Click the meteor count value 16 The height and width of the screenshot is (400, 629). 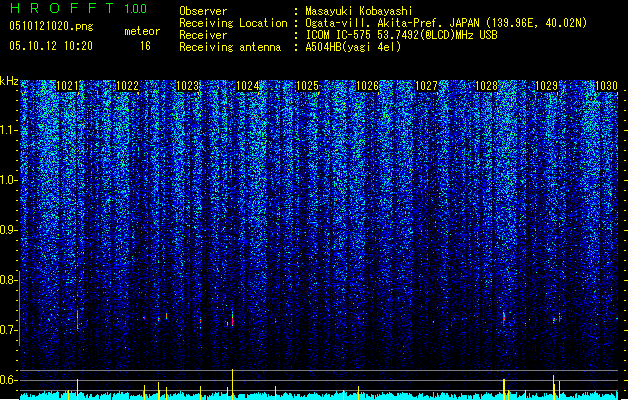145,46
